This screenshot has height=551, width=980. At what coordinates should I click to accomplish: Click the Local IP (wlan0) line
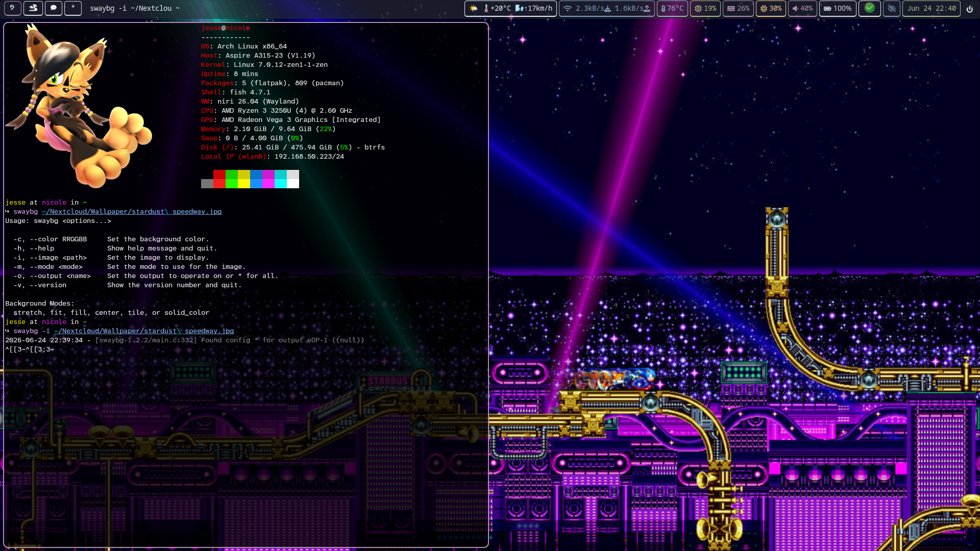tap(273, 157)
